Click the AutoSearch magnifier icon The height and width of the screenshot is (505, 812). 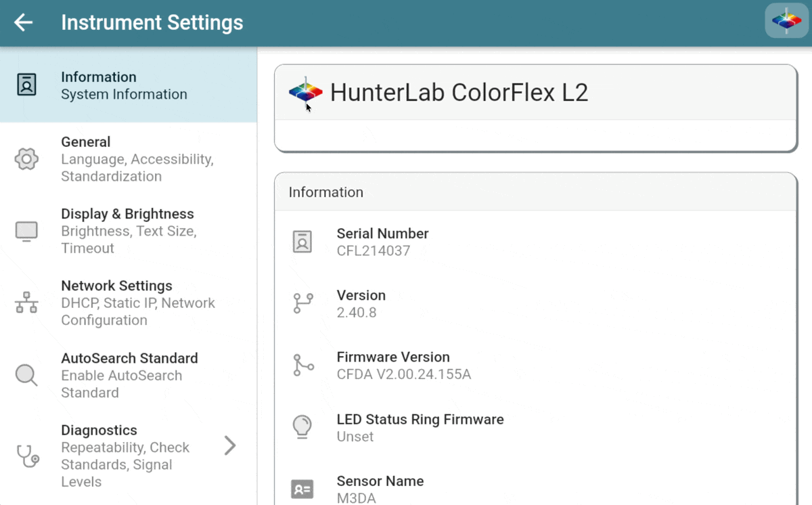[26, 375]
